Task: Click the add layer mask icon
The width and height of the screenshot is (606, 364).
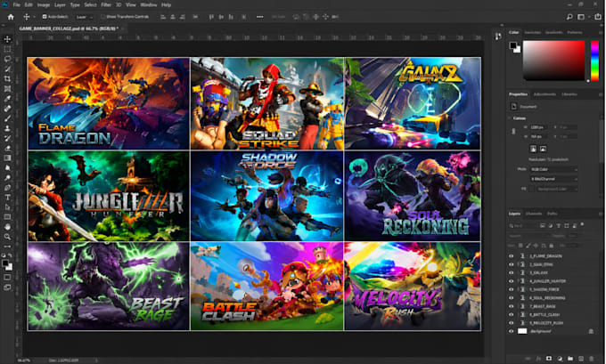Action: pos(549,359)
